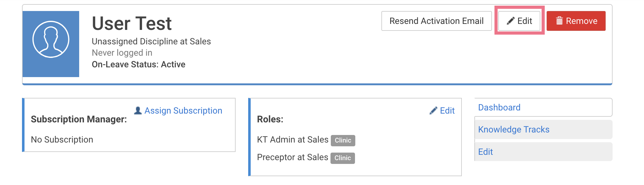Click the Clinic badge next to Preceptor
This screenshot has width=644, height=185.
click(x=343, y=158)
